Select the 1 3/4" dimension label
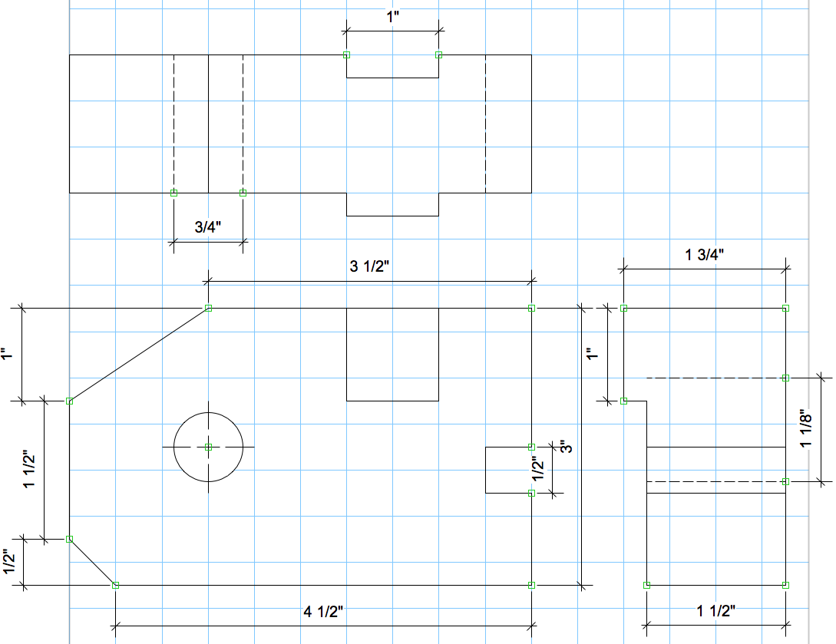Screen dimensions: 836x644 pyautogui.click(x=705, y=255)
